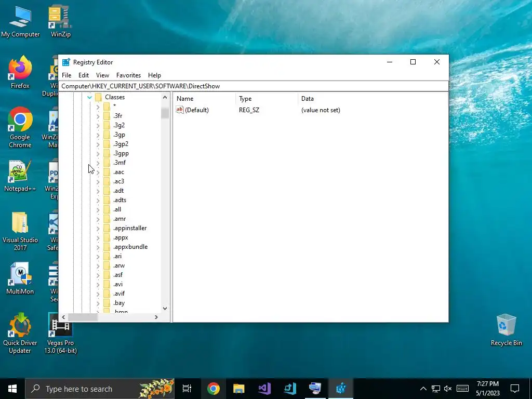Expand the .3g2 key
532x399 pixels.
pyautogui.click(x=98, y=126)
